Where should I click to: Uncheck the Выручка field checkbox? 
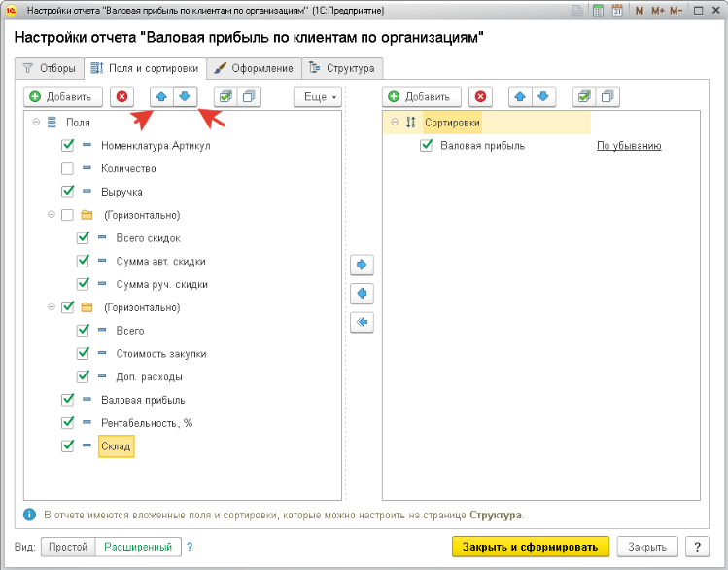67,193
